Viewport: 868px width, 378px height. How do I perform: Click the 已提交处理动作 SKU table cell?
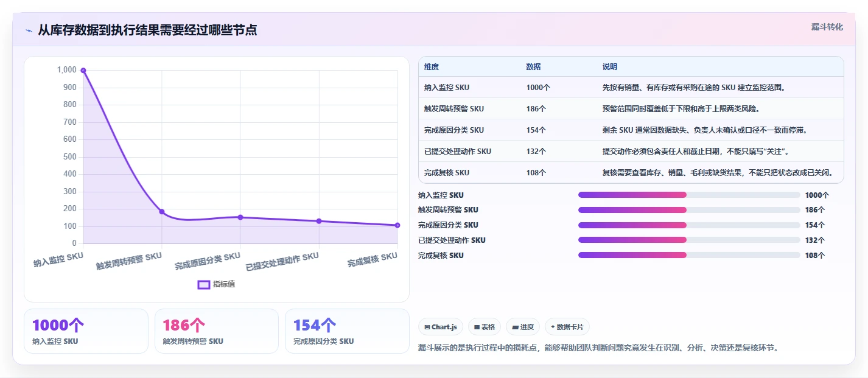pos(458,152)
